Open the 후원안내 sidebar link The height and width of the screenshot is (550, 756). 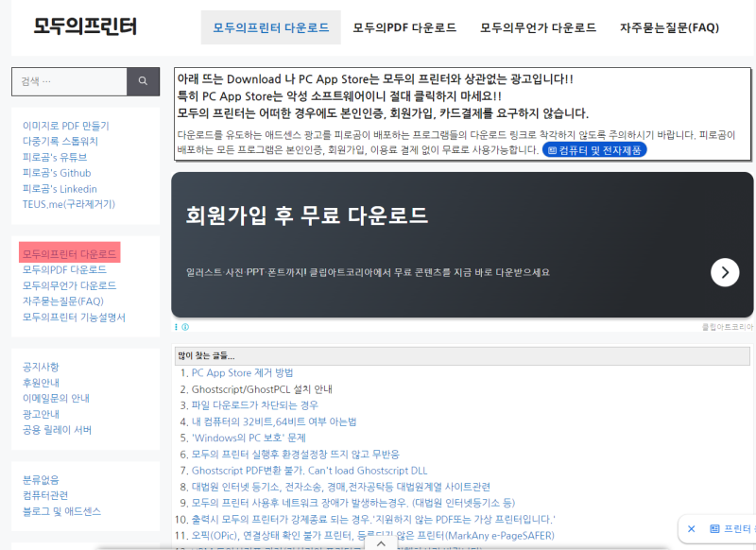[41, 383]
